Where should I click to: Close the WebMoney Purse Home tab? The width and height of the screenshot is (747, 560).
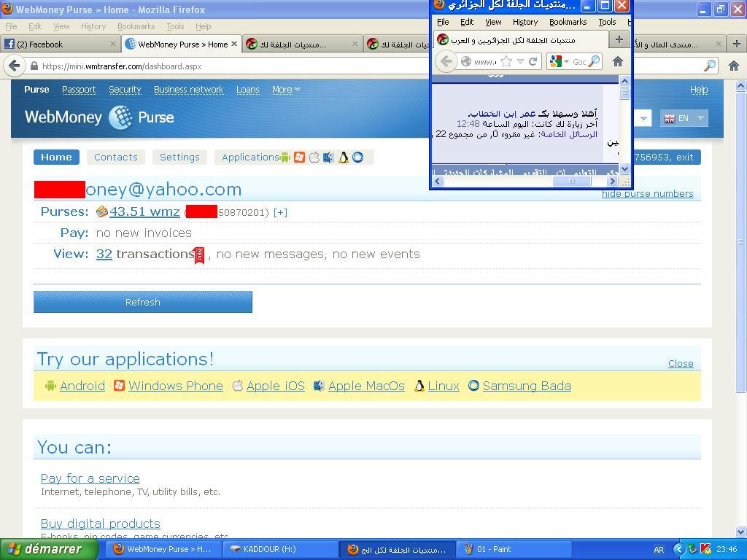pos(234,44)
